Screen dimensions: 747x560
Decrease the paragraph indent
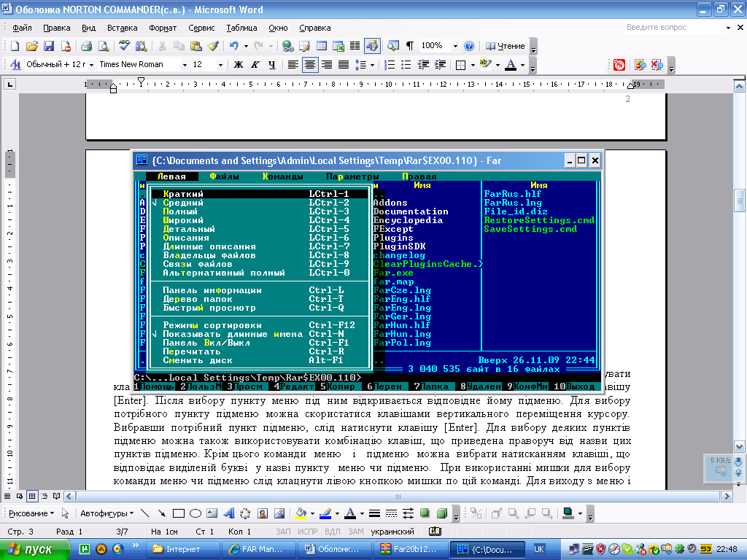422,65
